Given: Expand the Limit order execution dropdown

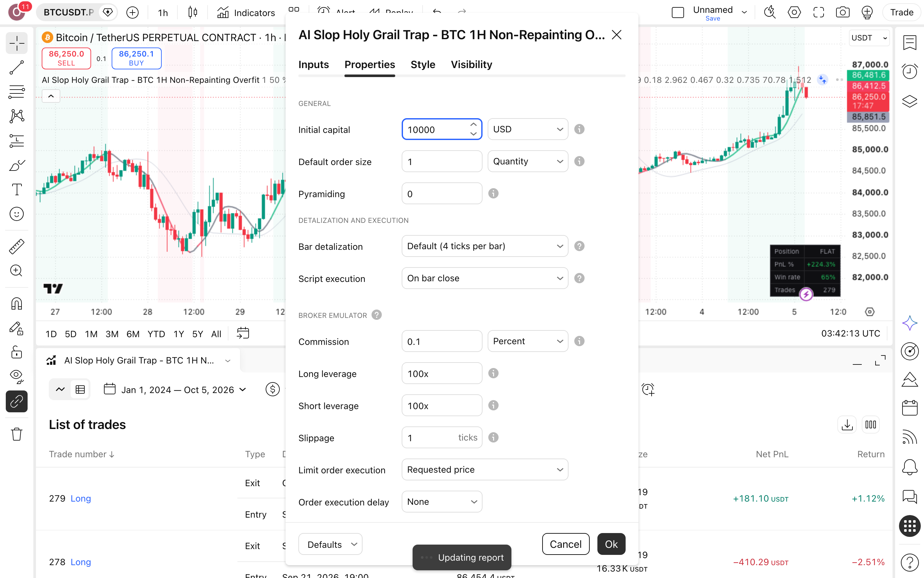Looking at the screenshot, I should [x=484, y=469].
